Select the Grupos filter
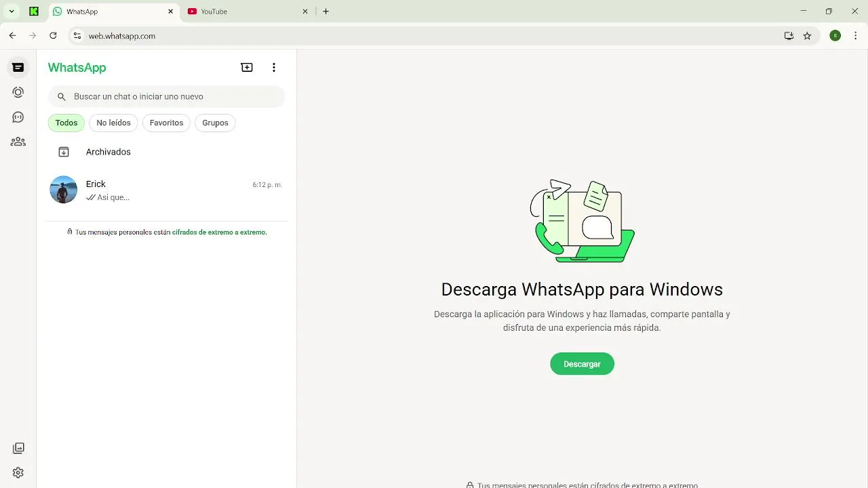 click(x=215, y=123)
